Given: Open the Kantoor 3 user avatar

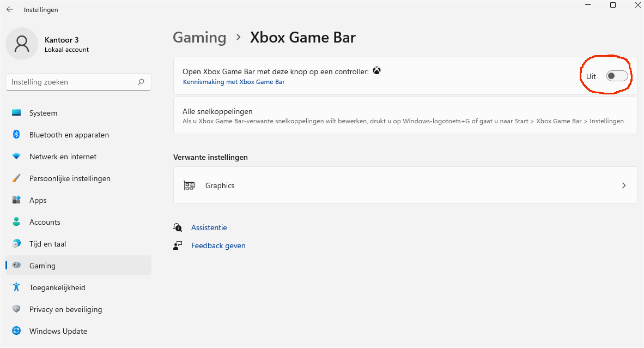Looking at the screenshot, I should pyautogui.click(x=22, y=44).
